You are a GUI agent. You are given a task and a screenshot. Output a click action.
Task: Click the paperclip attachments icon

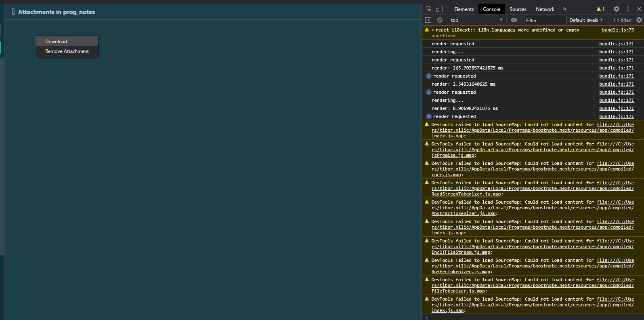click(13, 12)
